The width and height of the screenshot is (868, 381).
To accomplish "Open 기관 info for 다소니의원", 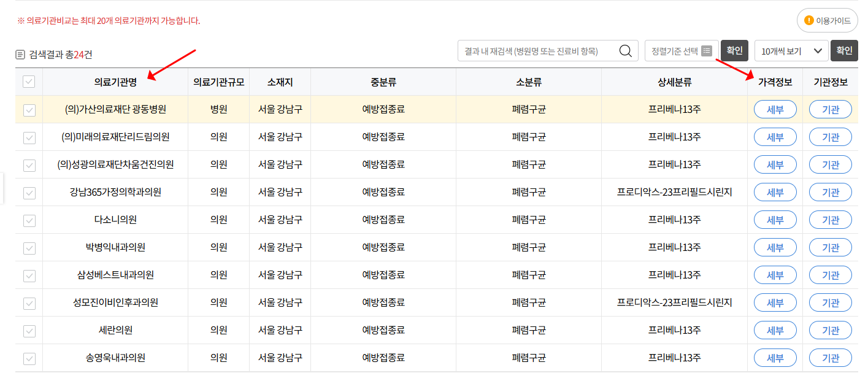I will point(831,220).
